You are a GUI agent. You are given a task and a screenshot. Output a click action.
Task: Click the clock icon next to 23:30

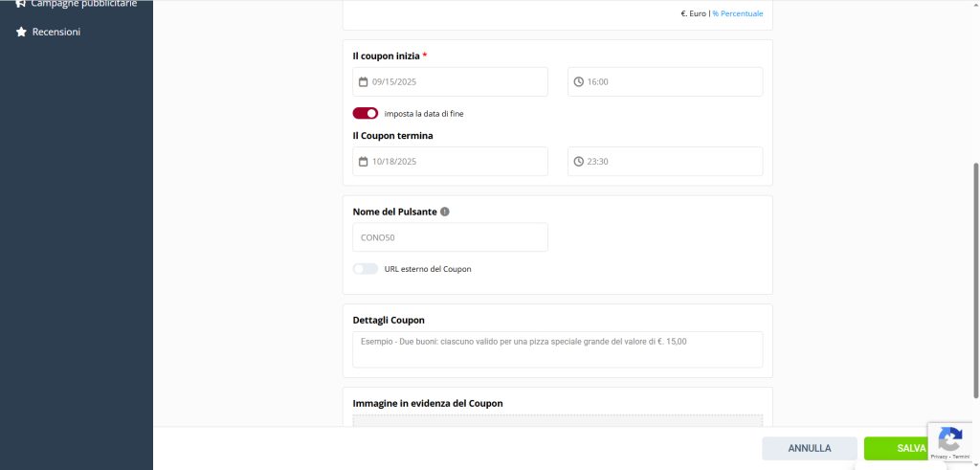(578, 162)
